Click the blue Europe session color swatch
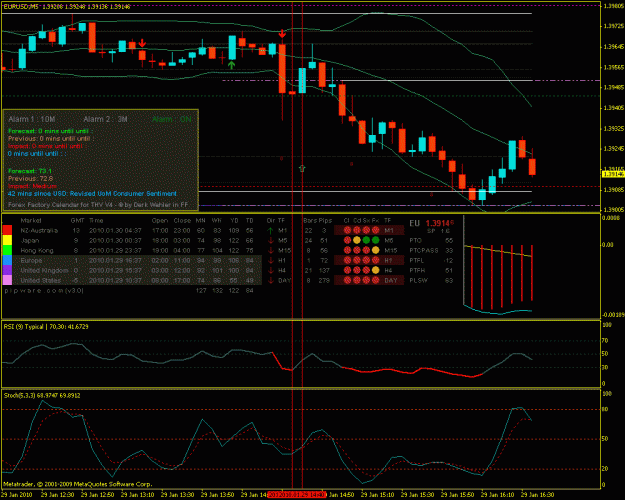 click(7, 260)
